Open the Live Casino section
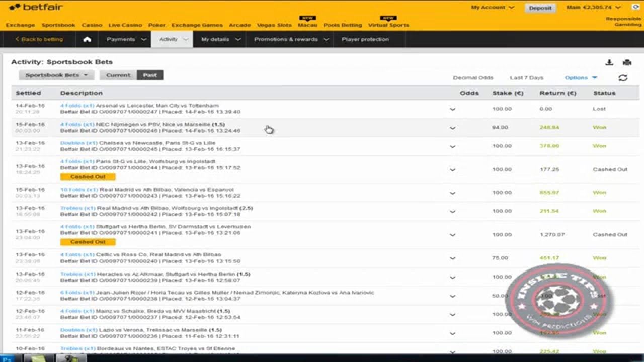 click(x=125, y=25)
